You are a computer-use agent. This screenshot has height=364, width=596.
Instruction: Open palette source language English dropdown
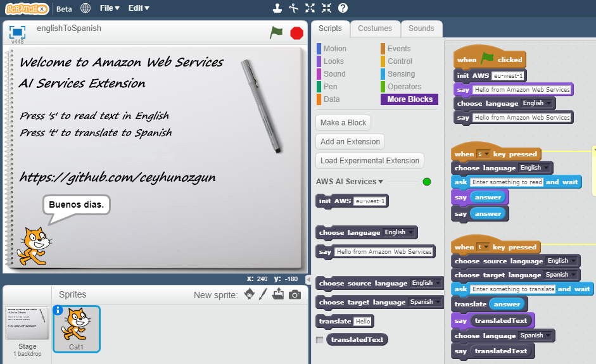pyautogui.click(x=426, y=283)
